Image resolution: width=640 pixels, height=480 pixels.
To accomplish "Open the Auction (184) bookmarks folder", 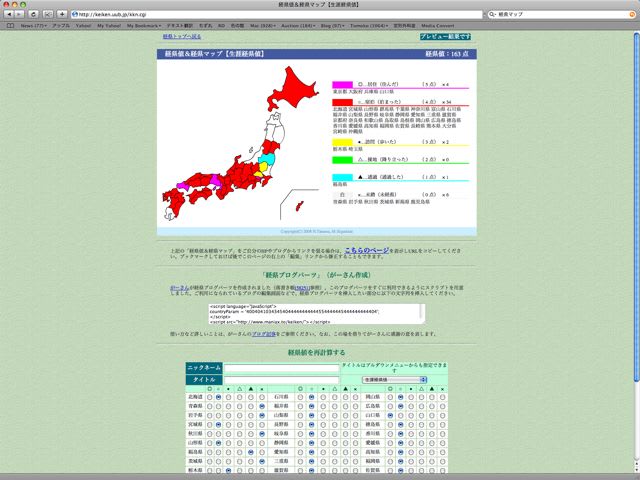I will point(298,26).
